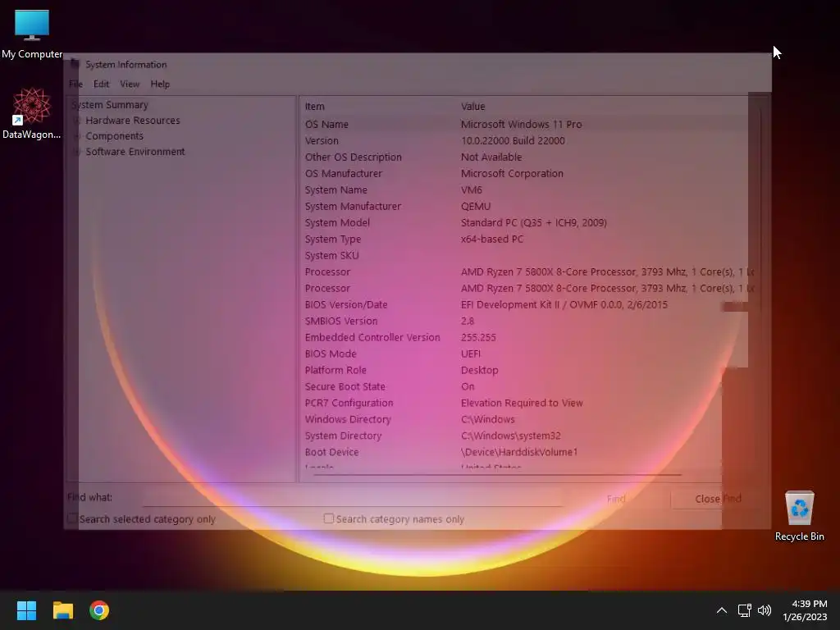The width and height of the screenshot is (840, 630).
Task: Select Components tree item
Action: point(114,136)
